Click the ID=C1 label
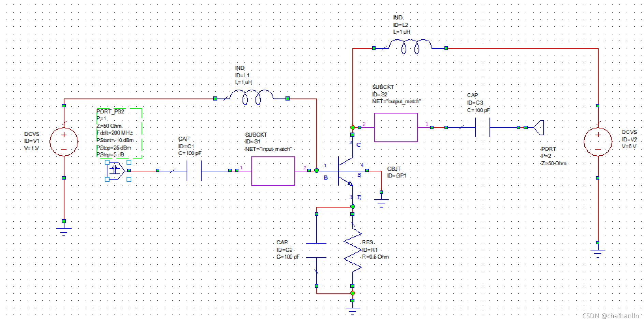This screenshot has width=644, height=322. click(186, 146)
